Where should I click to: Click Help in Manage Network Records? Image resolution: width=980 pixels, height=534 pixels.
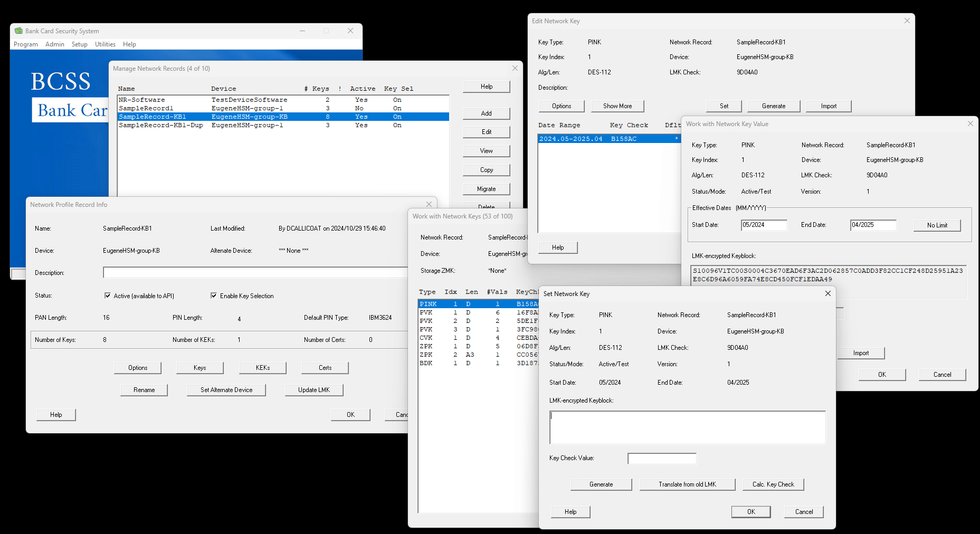pos(487,87)
